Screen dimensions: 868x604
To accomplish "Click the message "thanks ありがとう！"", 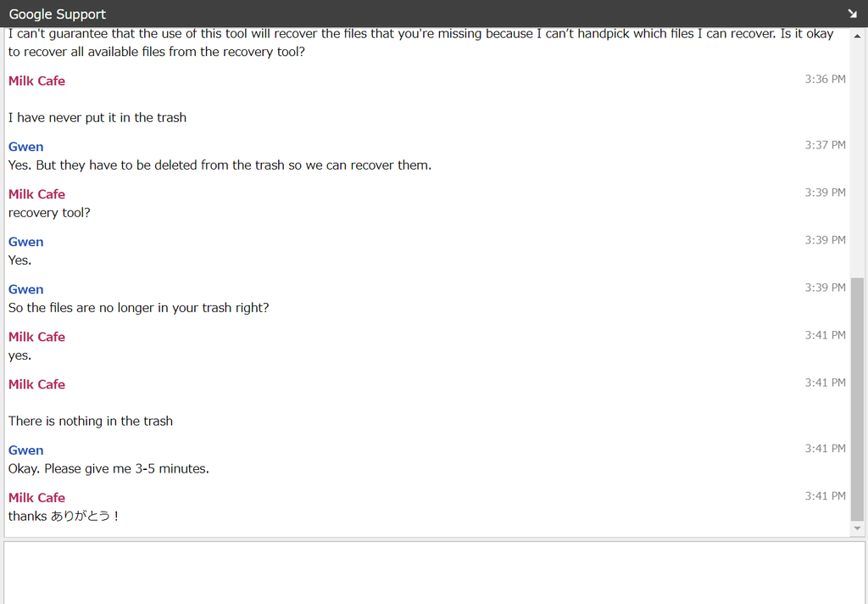I will tap(64, 516).
